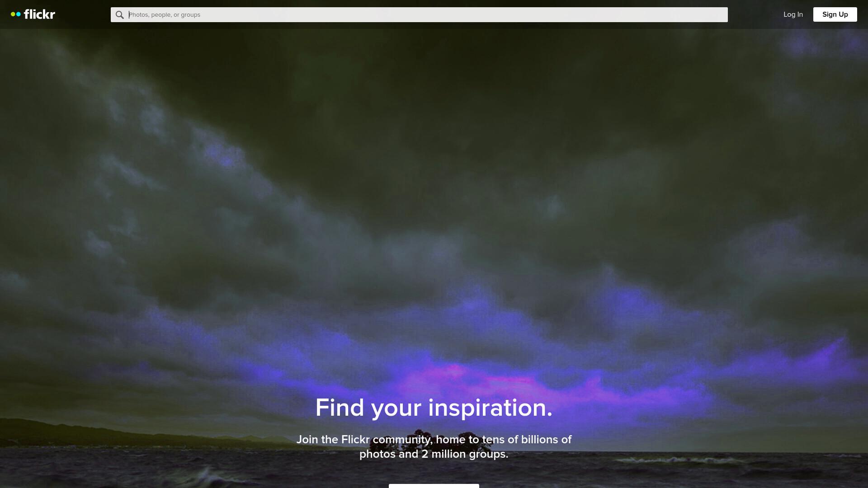The image size is (868, 488).
Task: Open the Log In link
Action: [x=793, y=14]
